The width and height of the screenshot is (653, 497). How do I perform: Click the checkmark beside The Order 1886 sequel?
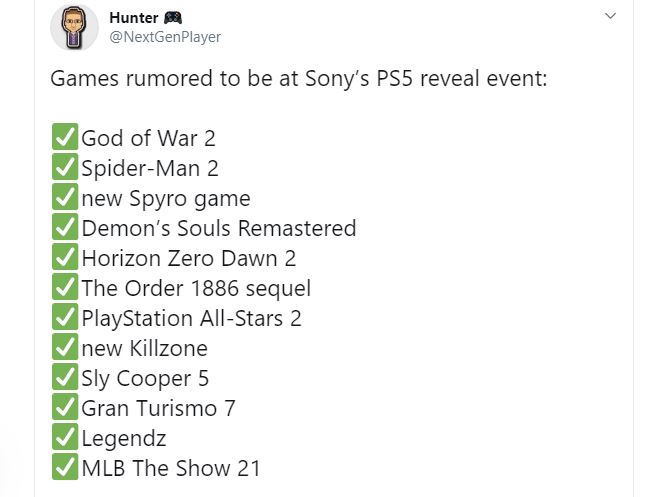pyautogui.click(x=64, y=288)
